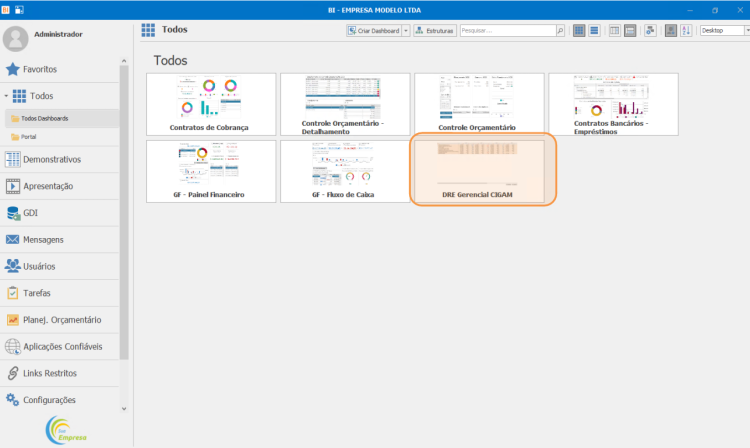Open the Demonstrativos section
The height and width of the screenshot is (448, 750).
(59, 159)
